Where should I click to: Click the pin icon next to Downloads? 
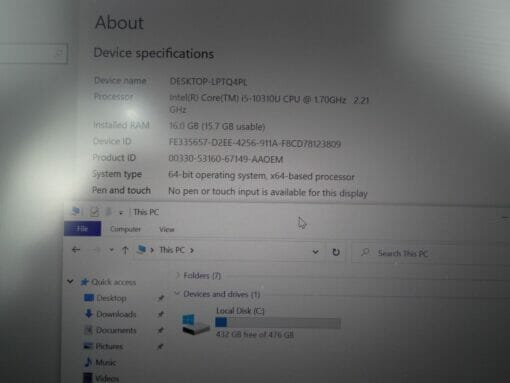click(x=160, y=314)
